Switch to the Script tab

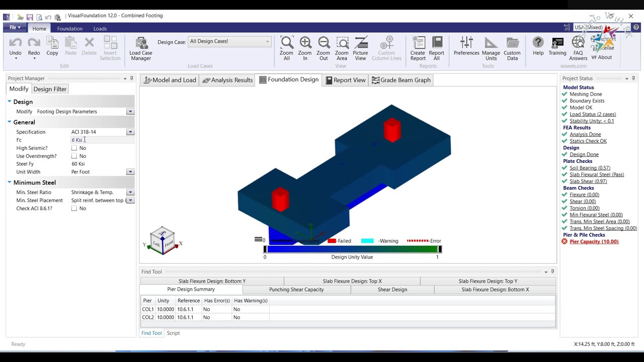173,333
